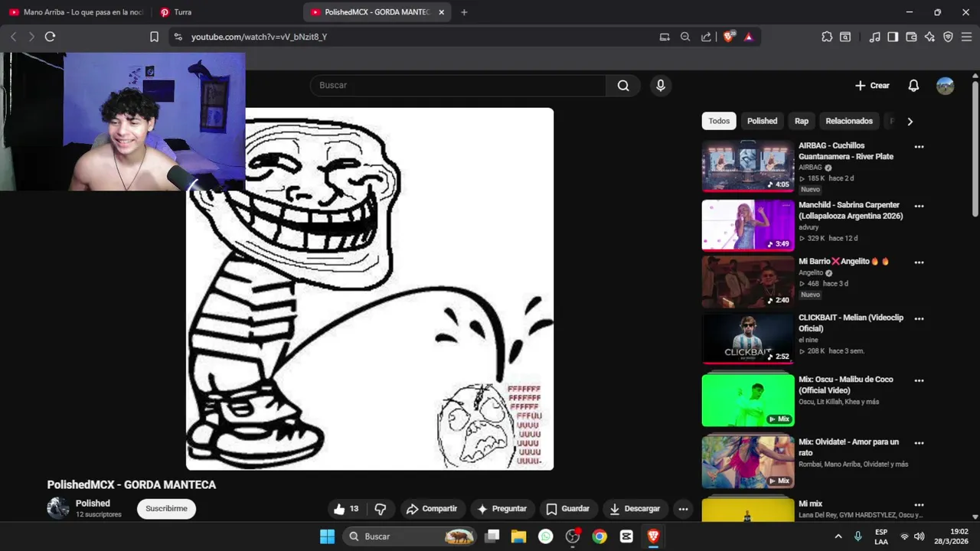Open options for AIRBAG - Cuchillos video
The height and width of the screenshot is (551, 980).
919,147
